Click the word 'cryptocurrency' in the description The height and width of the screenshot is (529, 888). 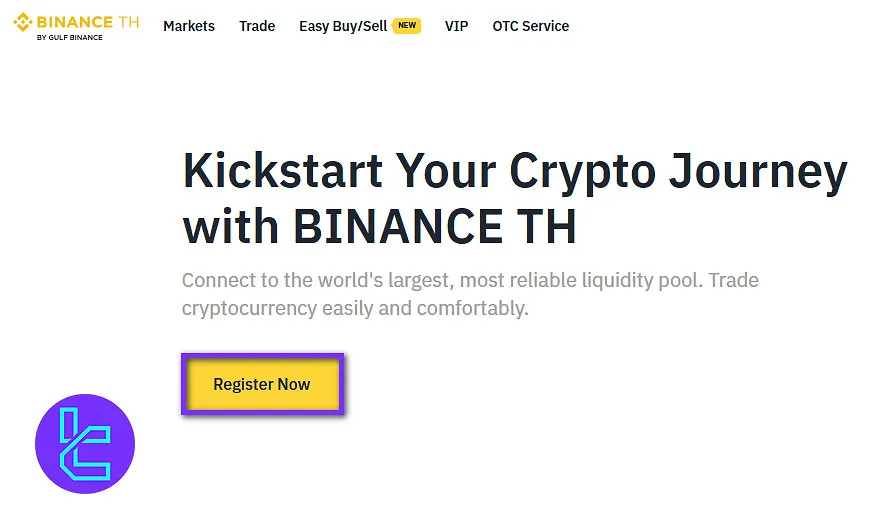[x=249, y=308]
